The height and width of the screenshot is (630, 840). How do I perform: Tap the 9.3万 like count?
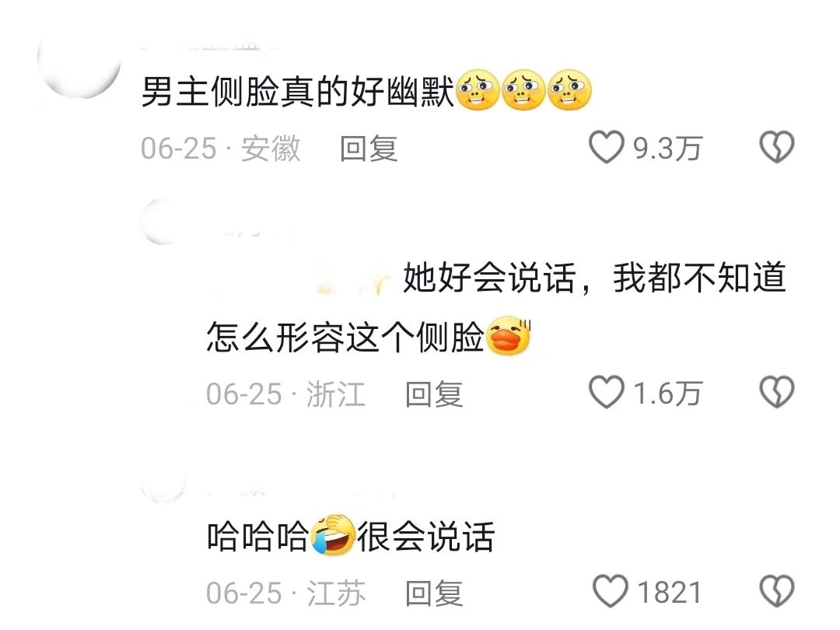[x=667, y=149]
